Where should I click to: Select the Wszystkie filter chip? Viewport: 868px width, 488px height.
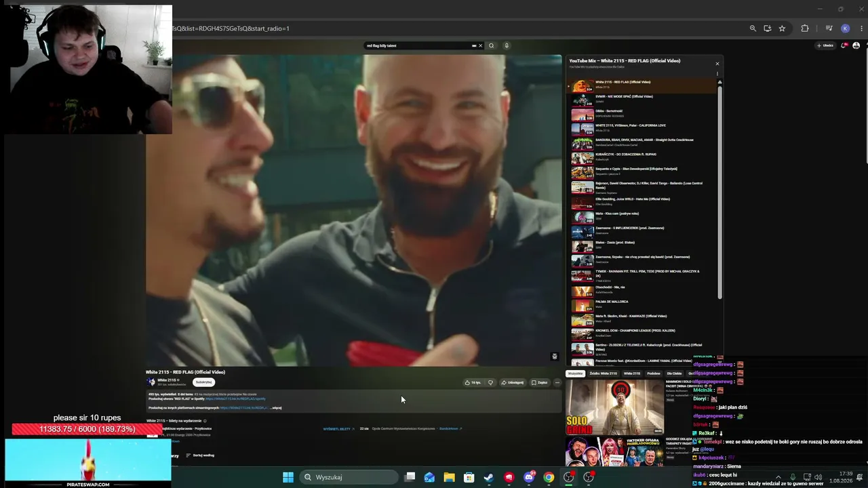coord(575,373)
